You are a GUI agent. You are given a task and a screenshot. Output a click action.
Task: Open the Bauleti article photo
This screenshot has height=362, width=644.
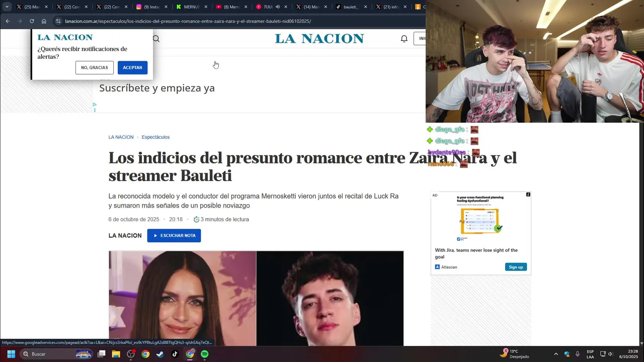(330, 299)
